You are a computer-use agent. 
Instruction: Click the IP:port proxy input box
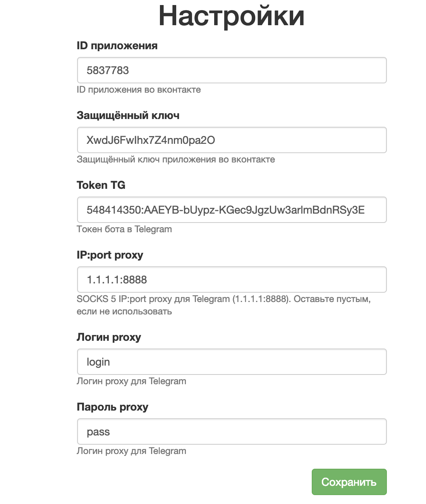pyautogui.click(x=232, y=280)
